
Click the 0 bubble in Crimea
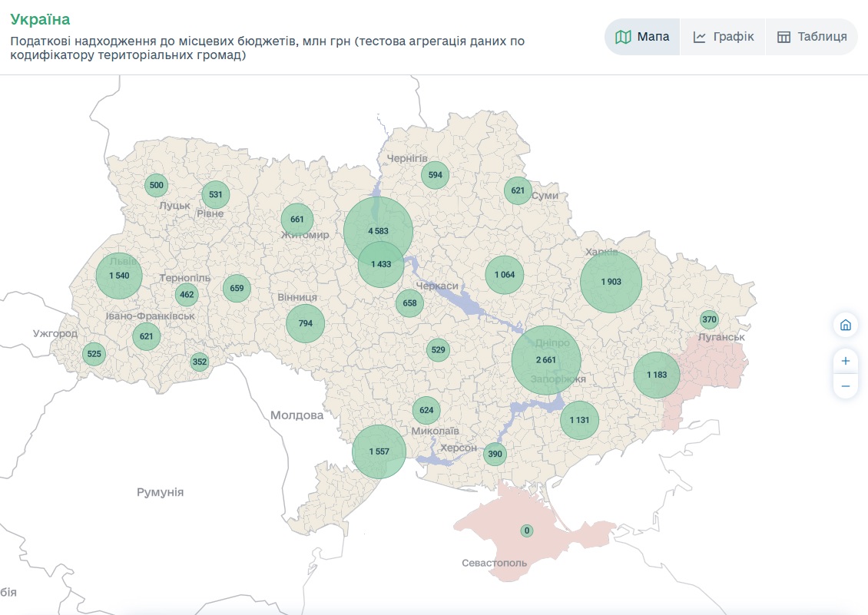coord(526,531)
